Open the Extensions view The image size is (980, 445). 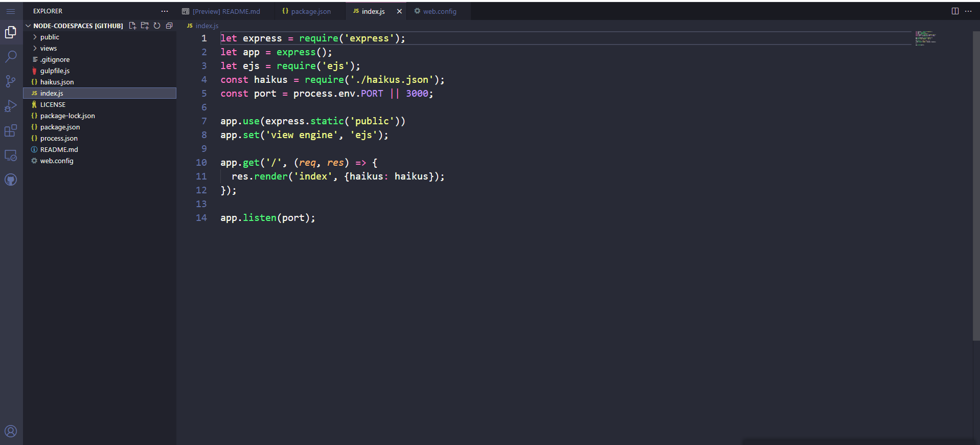(x=11, y=130)
